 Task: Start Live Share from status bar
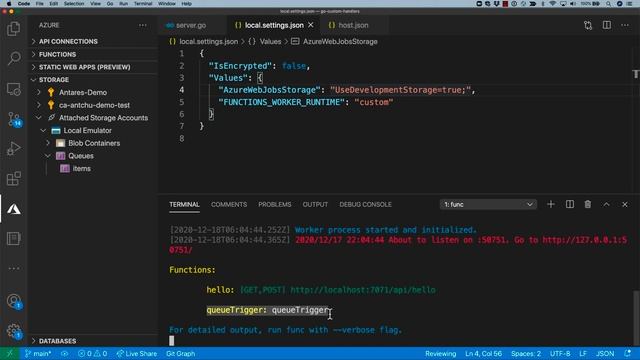(137, 353)
